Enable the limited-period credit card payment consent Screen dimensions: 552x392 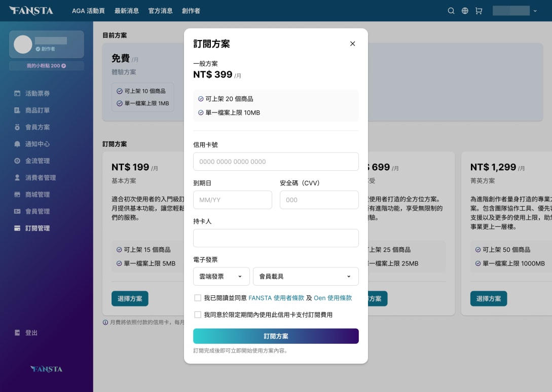point(198,315)
